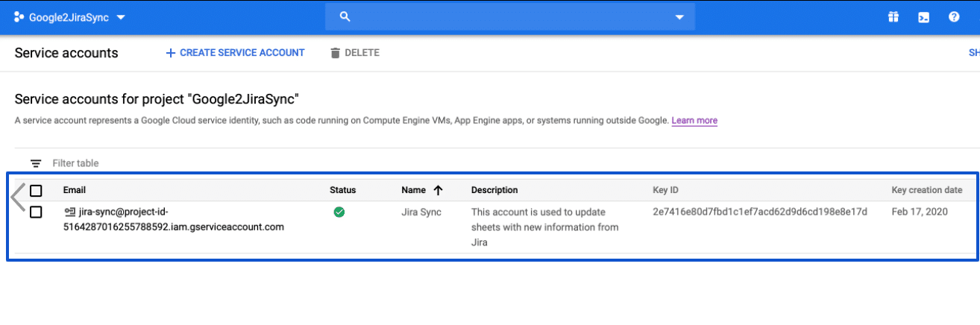Focus the top search bar field
The image size is (980, 325).
(509, 16)
